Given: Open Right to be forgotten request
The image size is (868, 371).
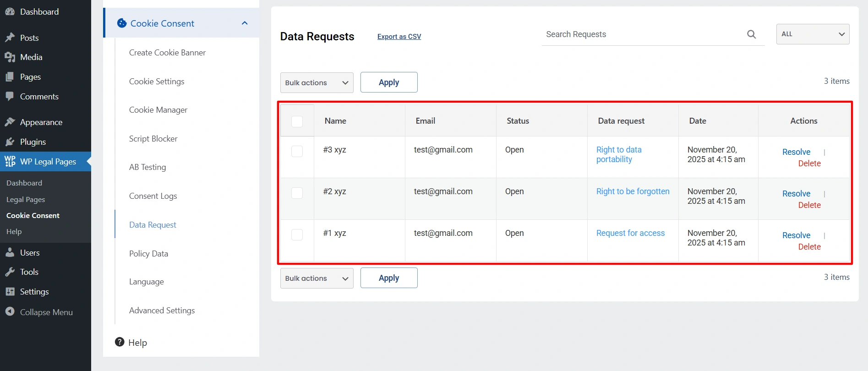Looking at the screenshot, I should (x=633, y=191).
